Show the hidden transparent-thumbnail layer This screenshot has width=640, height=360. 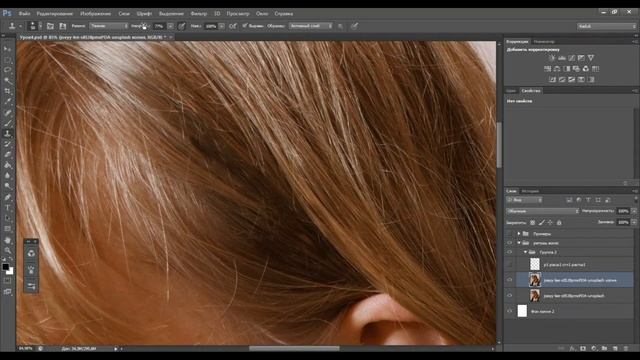point(509,264)
